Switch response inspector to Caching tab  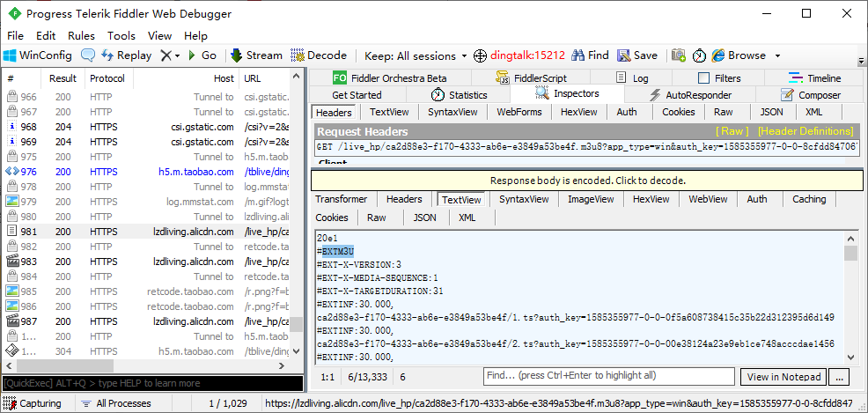[809, 199]
